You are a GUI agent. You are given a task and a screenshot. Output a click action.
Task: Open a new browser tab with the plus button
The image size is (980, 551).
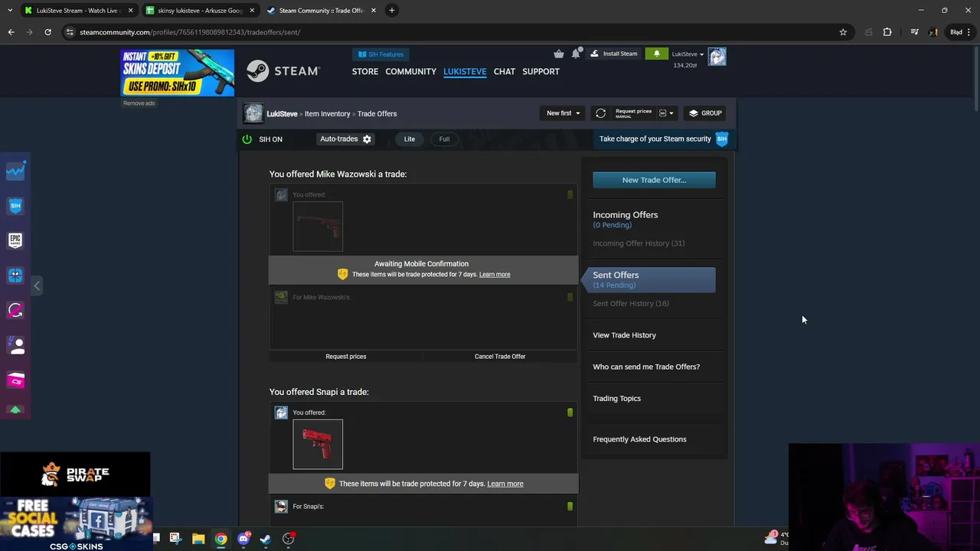click(x=391, y=11)
